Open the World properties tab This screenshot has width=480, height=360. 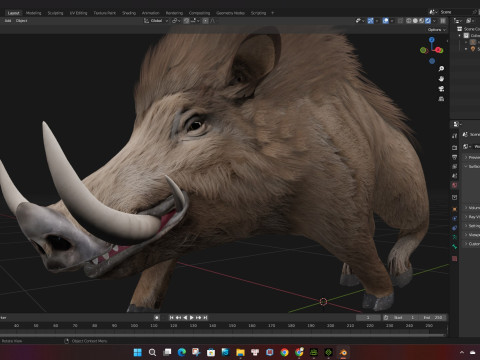point(454,185)
